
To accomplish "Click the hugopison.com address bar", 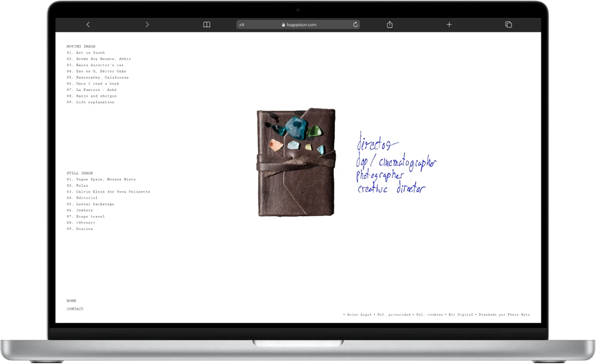I will (x=298, y=24).
